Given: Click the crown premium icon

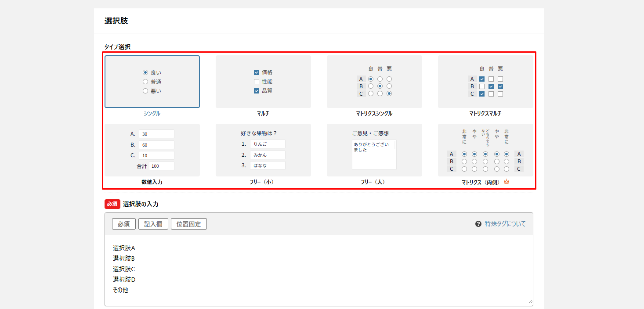Looking at the screenshot, I should (507, 182).
